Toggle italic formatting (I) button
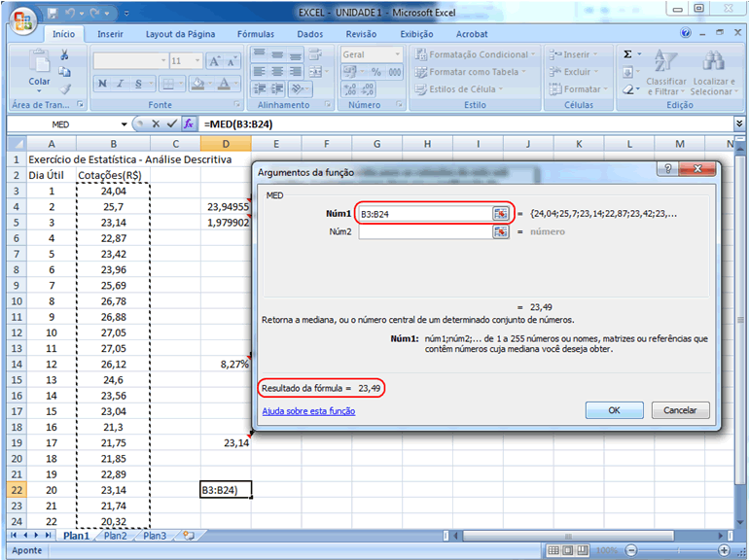749x560 pixels. click(121, 84)
